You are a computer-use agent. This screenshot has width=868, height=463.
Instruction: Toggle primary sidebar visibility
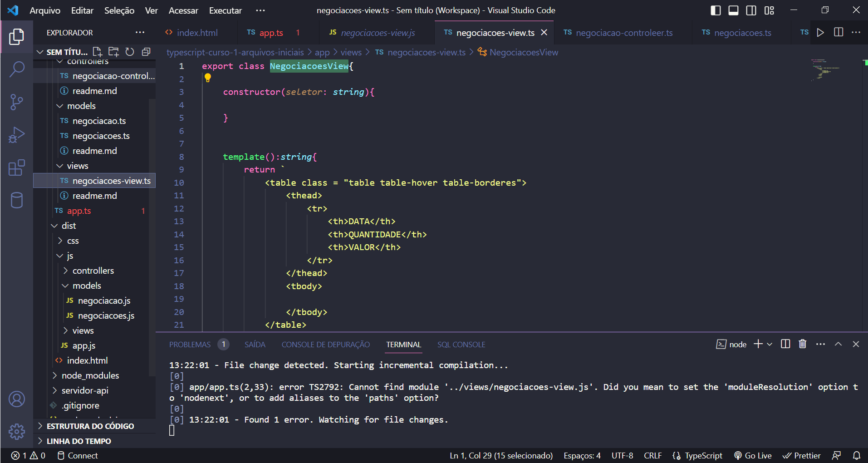[716, 10]
